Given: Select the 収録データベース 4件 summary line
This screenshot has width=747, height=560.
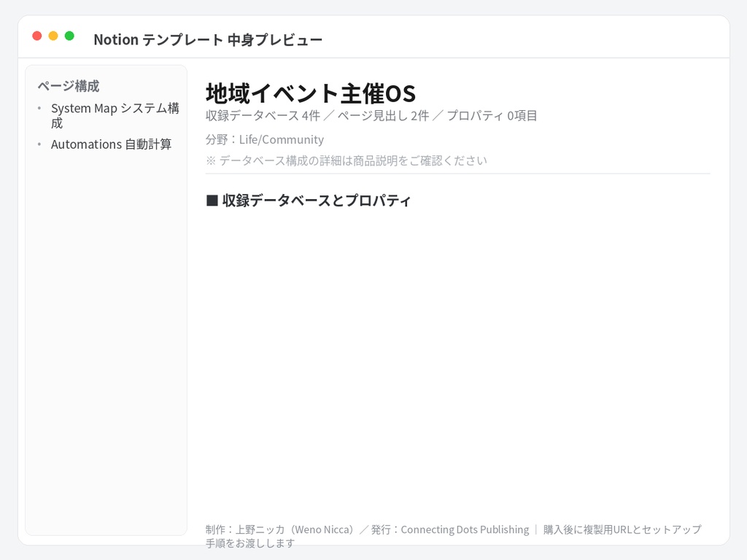Looking at the screenshot, I should click(x=371, y=116).
